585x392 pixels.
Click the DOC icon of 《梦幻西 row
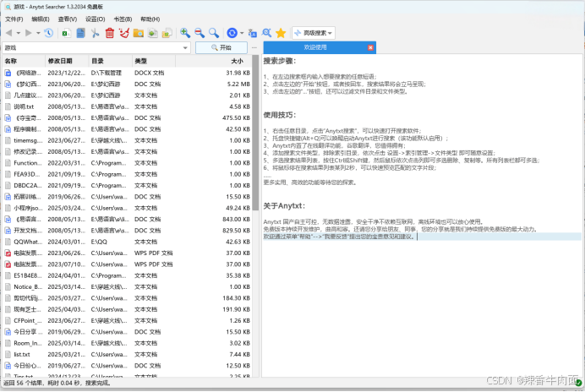pyautogui.click(x=8, y=84)
